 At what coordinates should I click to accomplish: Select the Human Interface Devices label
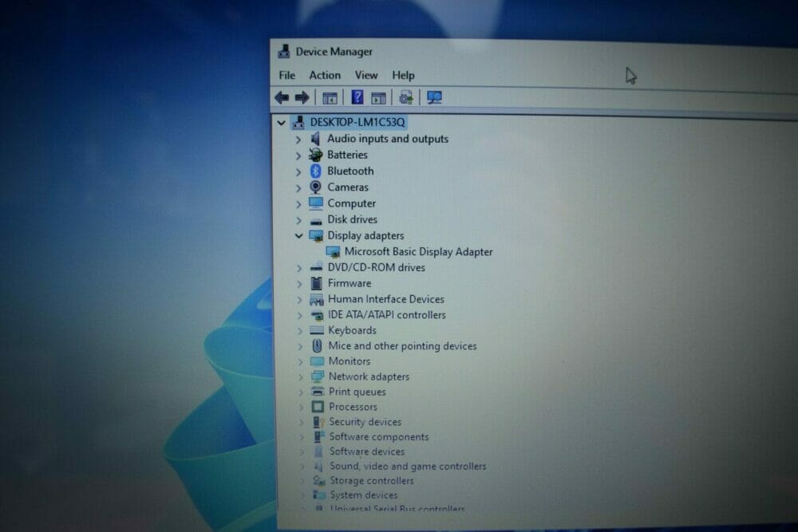pos(385,299)
